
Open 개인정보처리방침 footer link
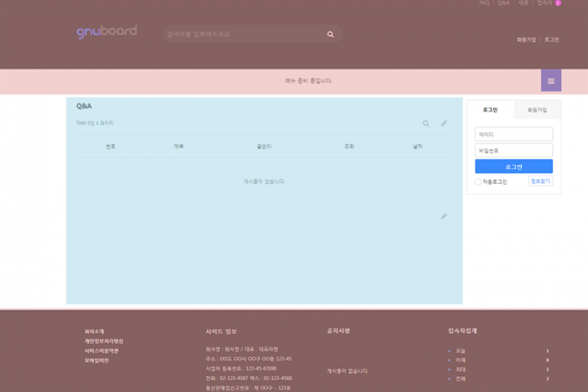tap(104, 341)
